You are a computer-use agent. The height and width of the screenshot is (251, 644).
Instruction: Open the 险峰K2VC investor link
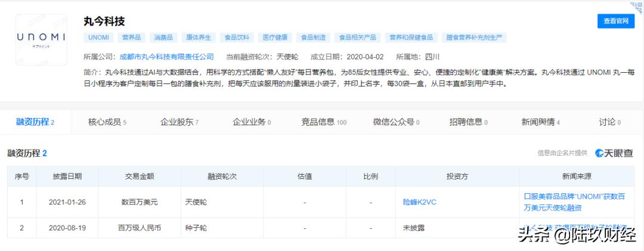click(420, 202)
